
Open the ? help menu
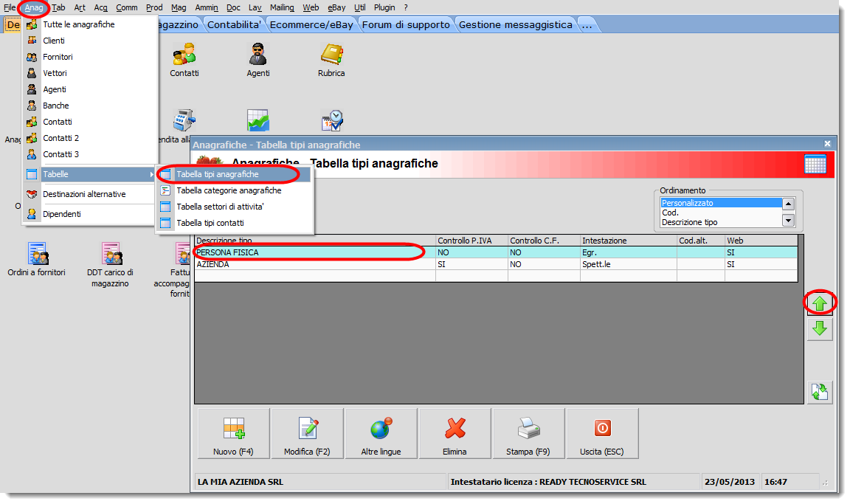(x=406, y=7)
